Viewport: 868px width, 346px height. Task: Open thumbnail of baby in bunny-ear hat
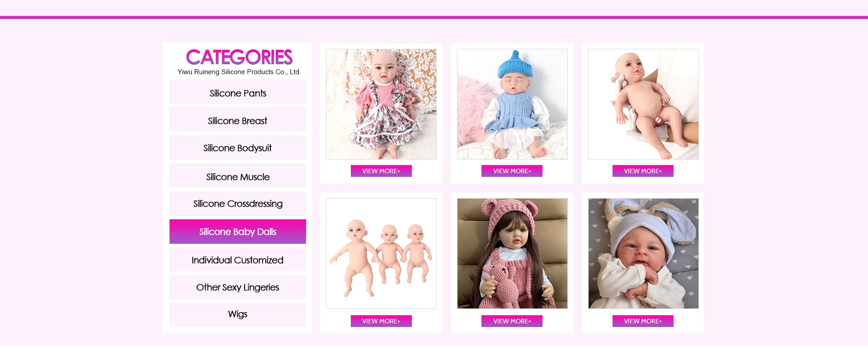[643, 253]
